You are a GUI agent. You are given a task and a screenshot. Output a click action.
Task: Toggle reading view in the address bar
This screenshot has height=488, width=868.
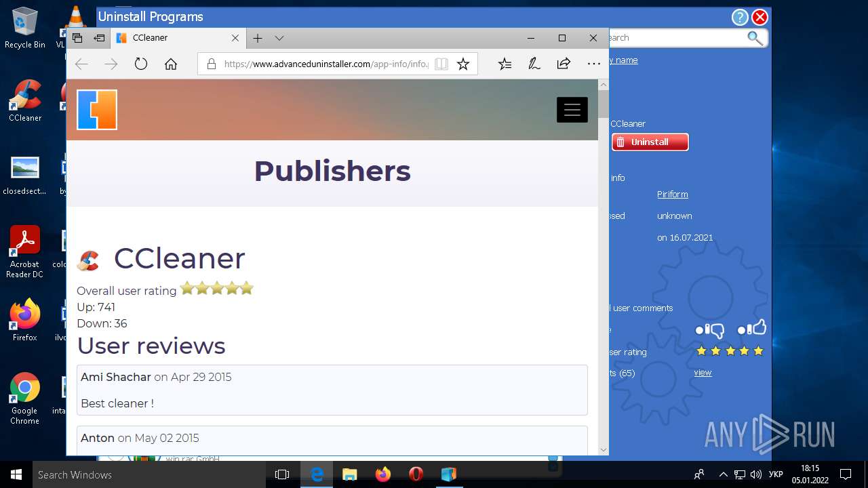(x=441, y=64)
